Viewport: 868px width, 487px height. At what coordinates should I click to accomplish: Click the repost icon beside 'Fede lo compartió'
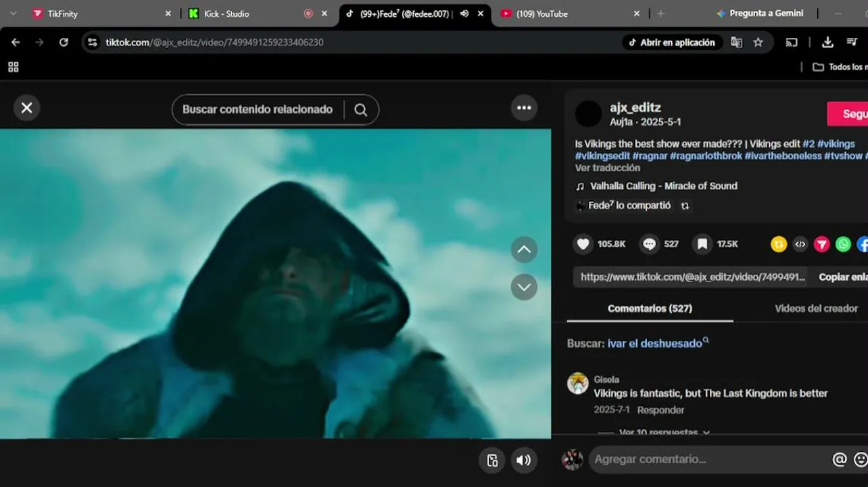(x=685, y=206)
